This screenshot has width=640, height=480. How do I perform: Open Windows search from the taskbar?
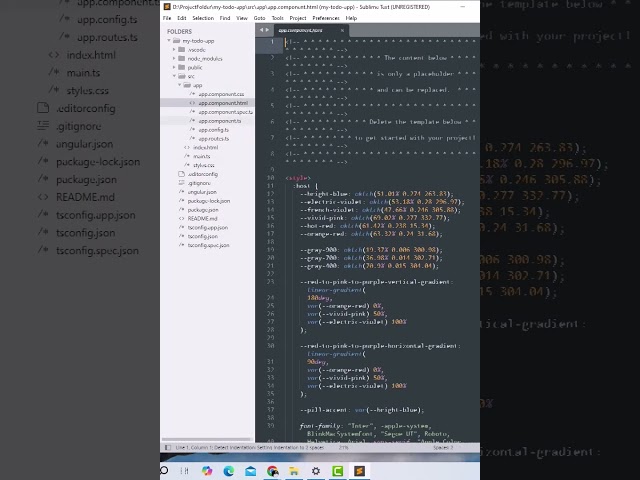164,471
